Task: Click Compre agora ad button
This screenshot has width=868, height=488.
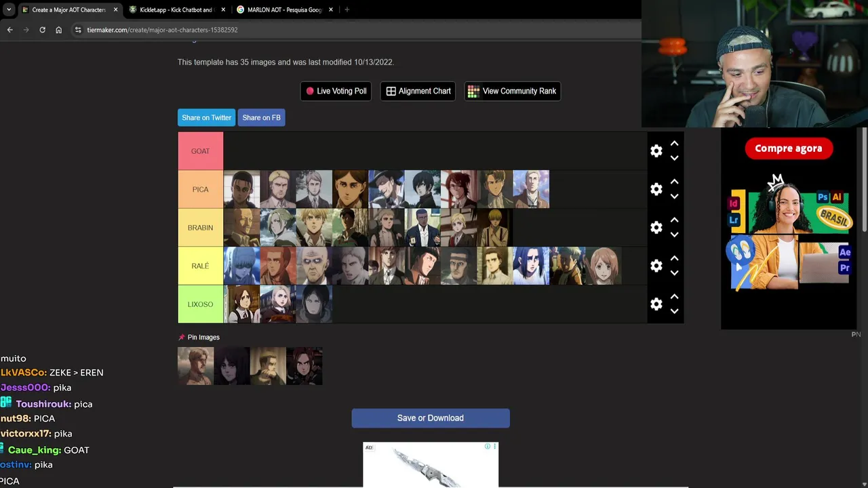Action: coord(788,148)
